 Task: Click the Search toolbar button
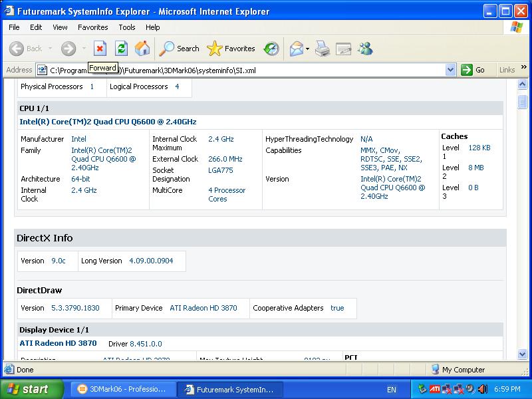[180, 49]
